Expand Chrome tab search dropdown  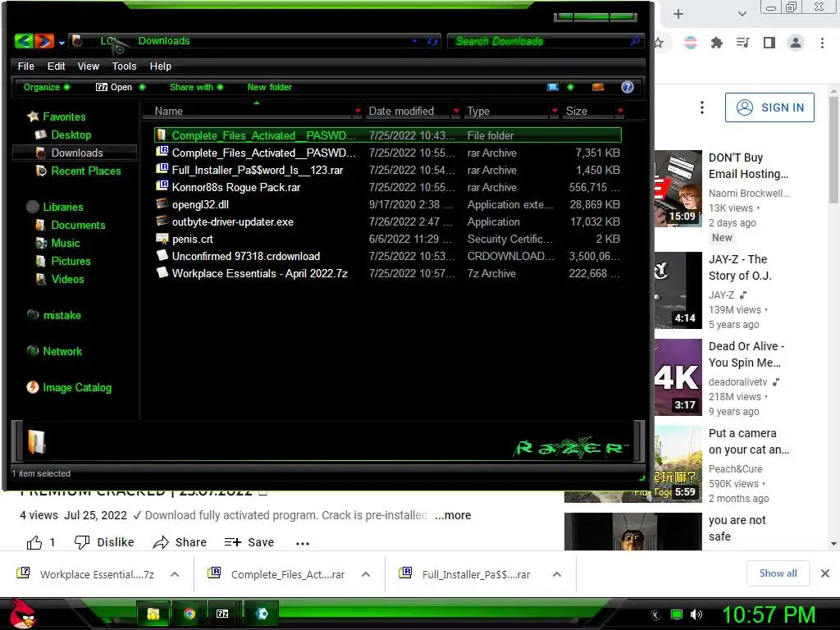(x=742, y=14)
